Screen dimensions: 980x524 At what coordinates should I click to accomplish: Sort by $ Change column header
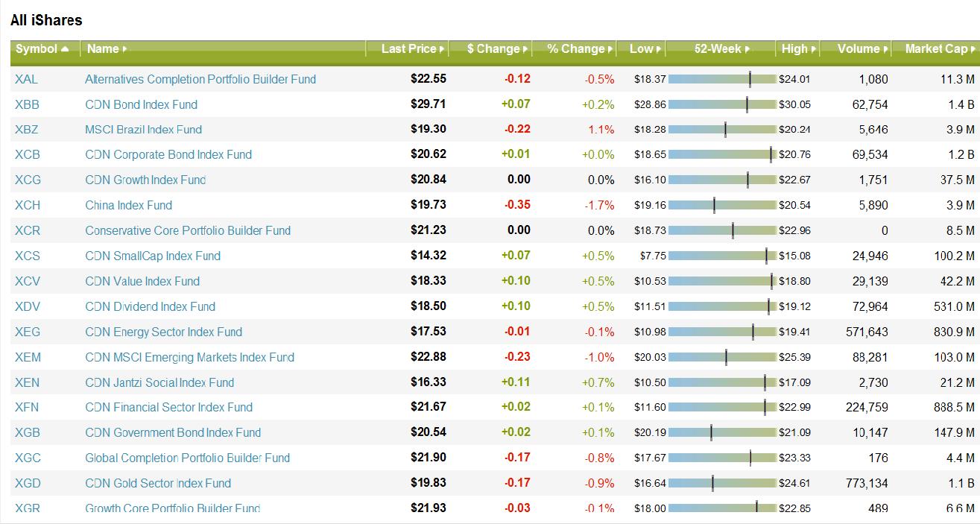[x=497, y=48]
